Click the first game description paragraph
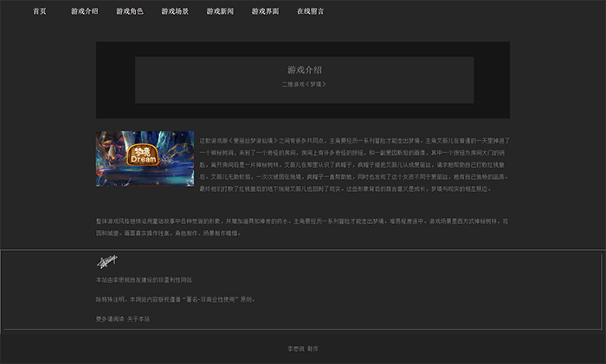This screenshot has height=364, width=606. pyautogui.click(x=355, y=164)
